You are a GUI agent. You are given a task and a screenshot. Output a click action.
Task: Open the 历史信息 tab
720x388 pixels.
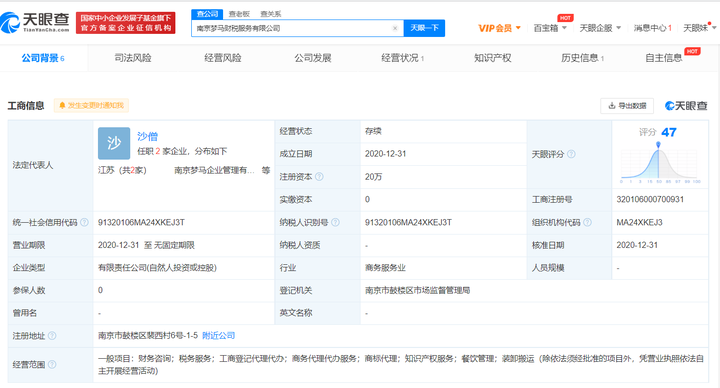(582, 58)
